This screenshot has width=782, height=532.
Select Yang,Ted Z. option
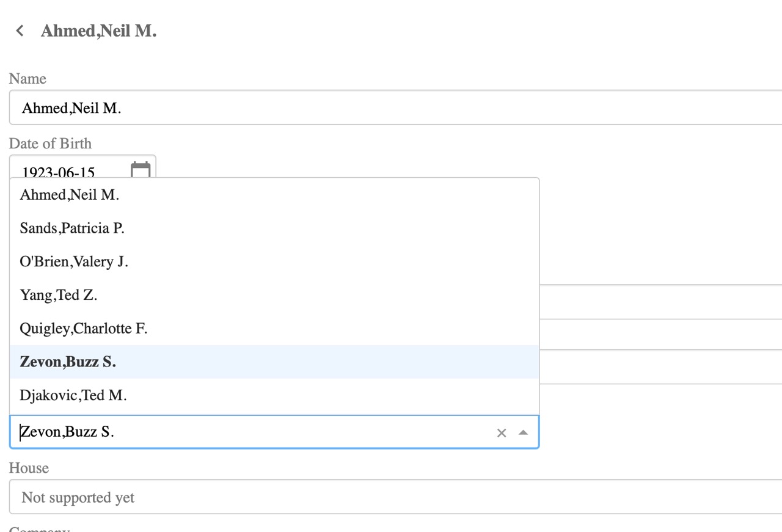[x=59, y=295]
